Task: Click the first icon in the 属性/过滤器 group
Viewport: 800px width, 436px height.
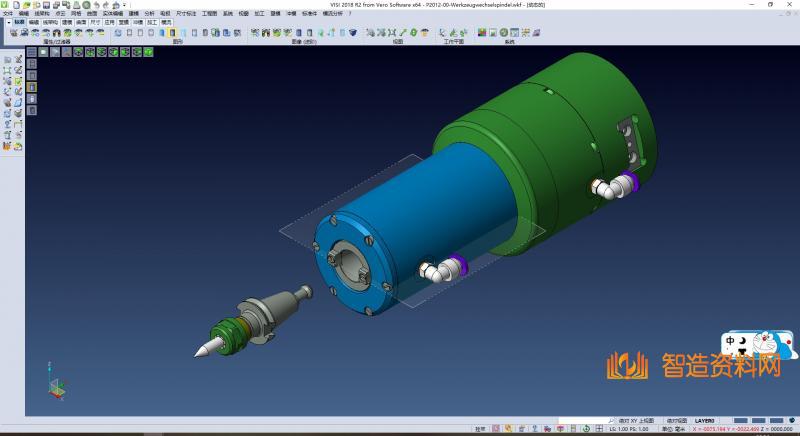Action: pyautogui.click(x=11, y=33)
